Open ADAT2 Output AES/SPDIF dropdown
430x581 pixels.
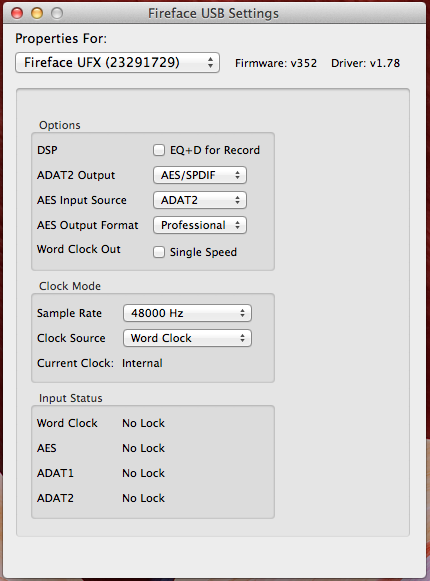(x=200, y=175)
